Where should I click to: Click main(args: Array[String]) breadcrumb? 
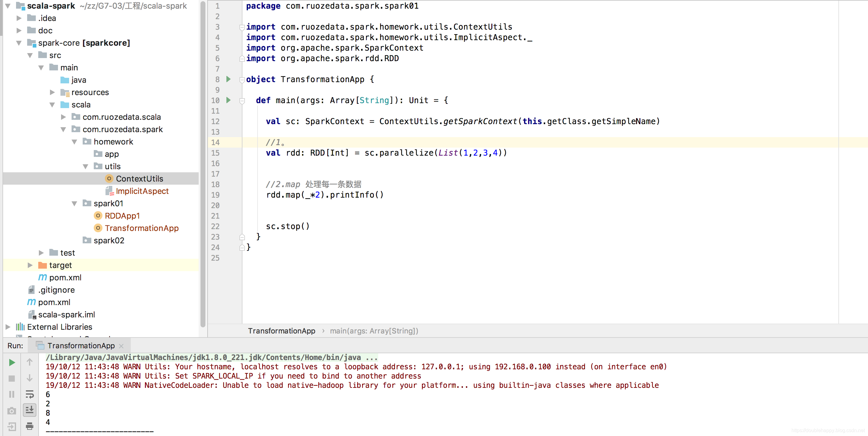374,331
